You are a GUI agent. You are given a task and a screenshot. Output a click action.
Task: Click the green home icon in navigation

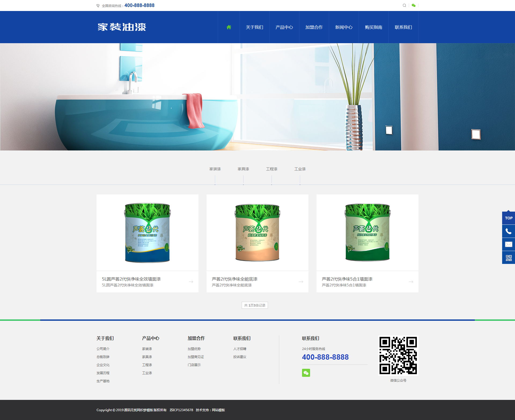[229, 27]
